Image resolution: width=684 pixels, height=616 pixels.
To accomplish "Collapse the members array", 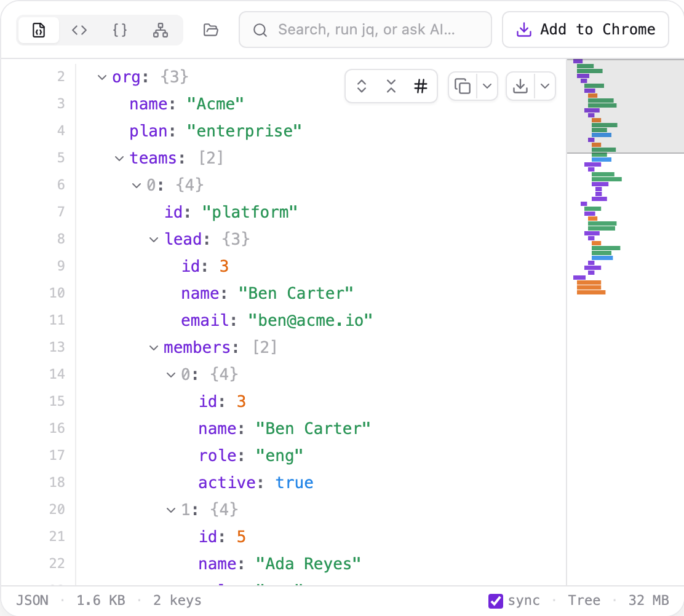I will coord(154,347).
